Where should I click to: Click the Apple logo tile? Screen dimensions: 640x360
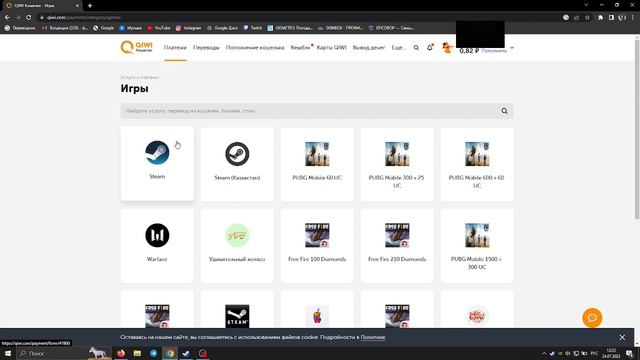point(317,316)
